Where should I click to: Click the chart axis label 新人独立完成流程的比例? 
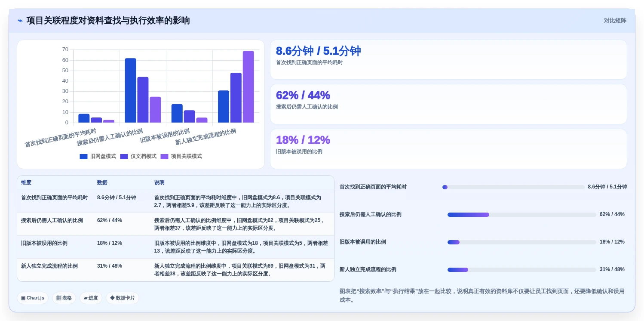click(x=205, y=137)
